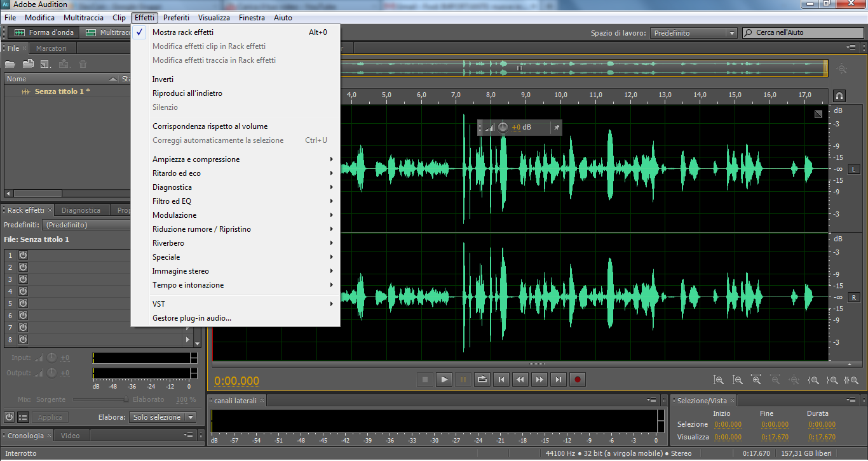868x461 pixels.
Task: Expand the VST submenu
Action: click(x=236, y=304)
